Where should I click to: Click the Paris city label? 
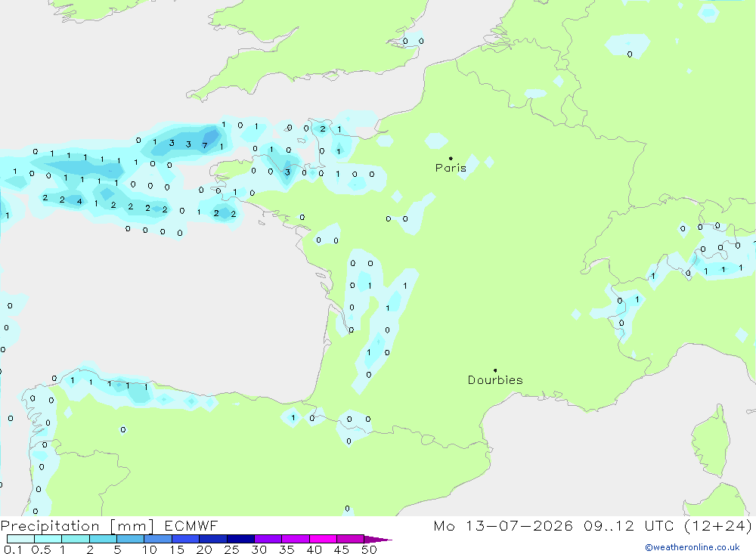(451, 168)
